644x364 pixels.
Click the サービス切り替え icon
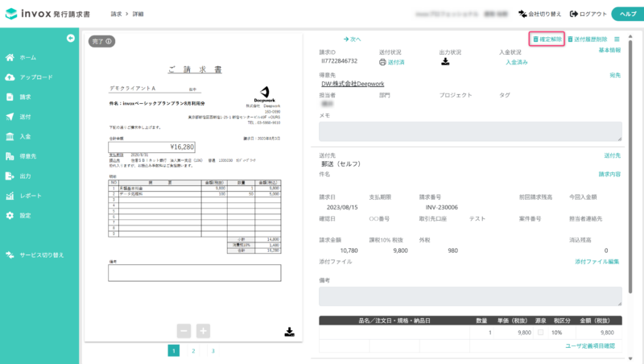(10, 254)
